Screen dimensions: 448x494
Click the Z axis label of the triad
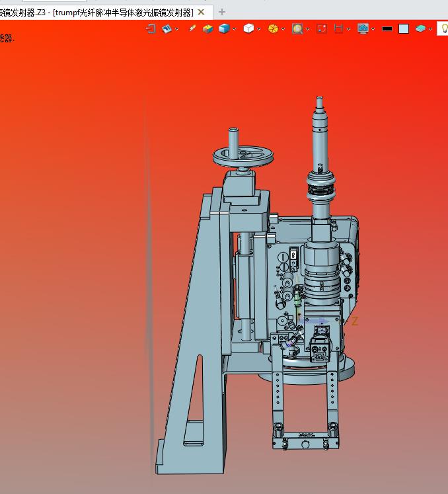(x=355, y=321)
